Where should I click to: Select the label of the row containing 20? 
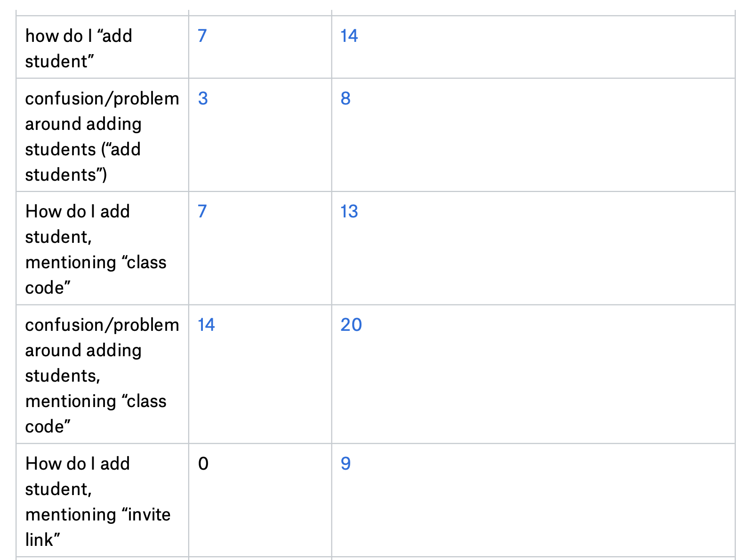pos(102,376)
